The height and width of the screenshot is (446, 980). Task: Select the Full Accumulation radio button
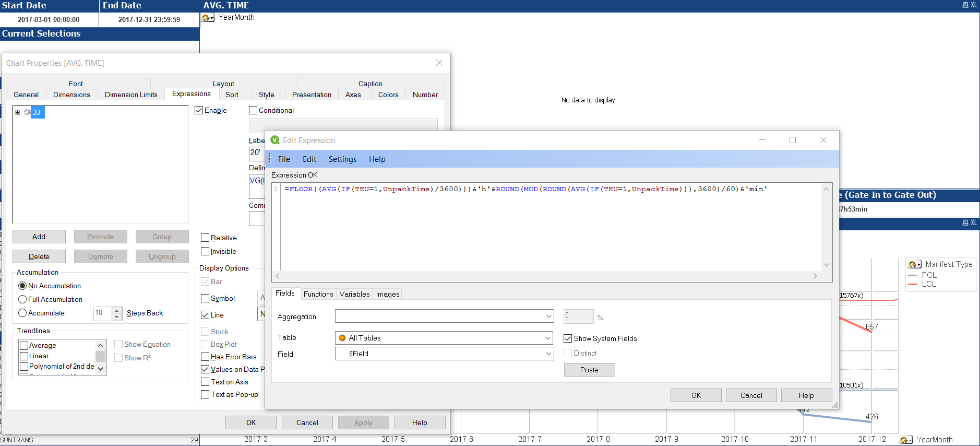tap(22, 299)
